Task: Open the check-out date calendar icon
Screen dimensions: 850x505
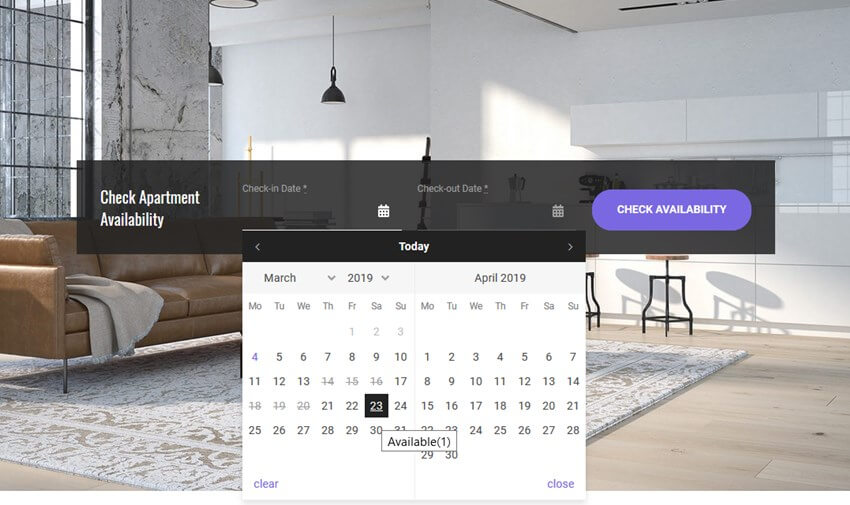Action: [558, 211]
